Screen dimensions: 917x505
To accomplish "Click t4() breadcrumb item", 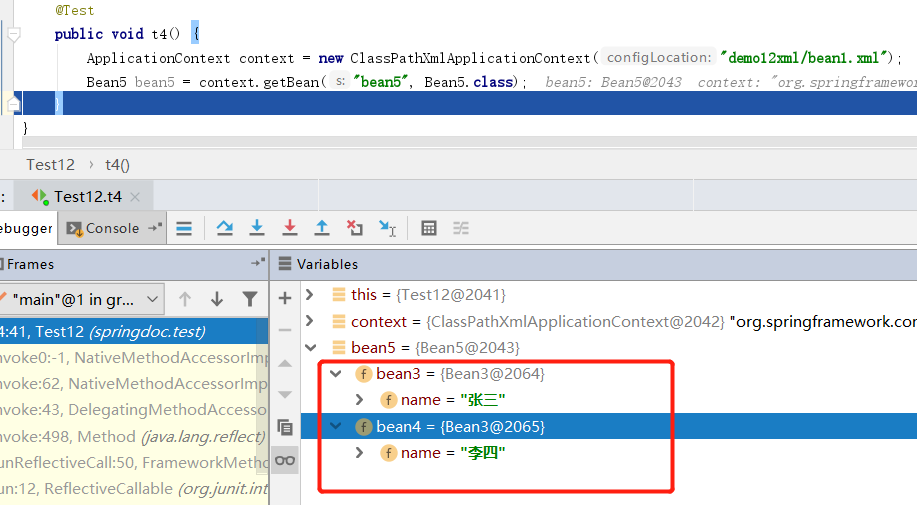I will point(118,165).
